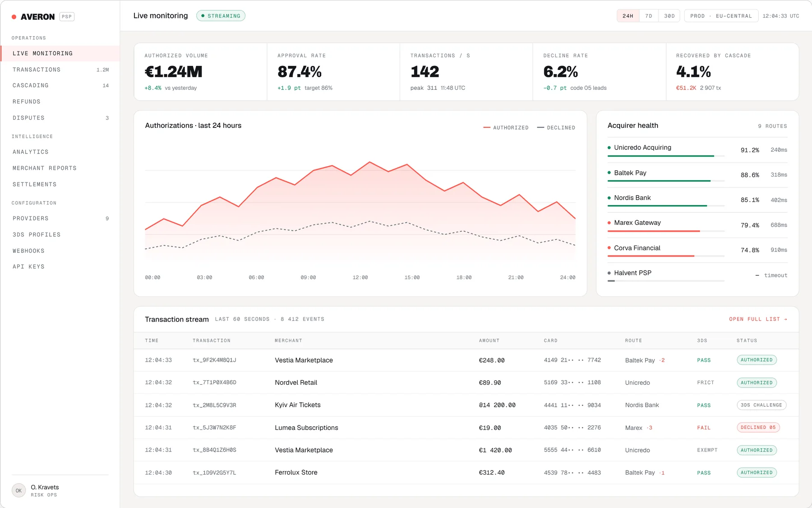Viewport: 812px width, 508px height.
Task: Click the Halvent PSP gray status dot
Action: [x=609, y=273]
